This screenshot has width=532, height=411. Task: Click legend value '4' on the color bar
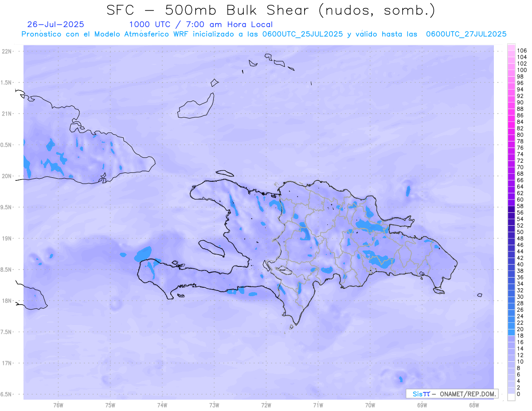(518, 381)
